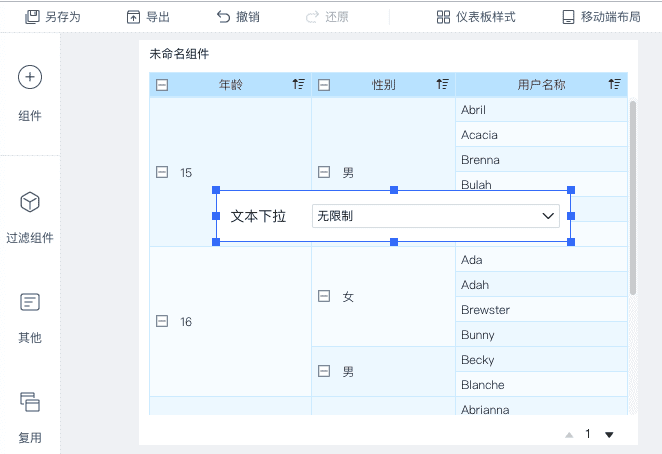Collapse the age 16 row group

(162, 322)
